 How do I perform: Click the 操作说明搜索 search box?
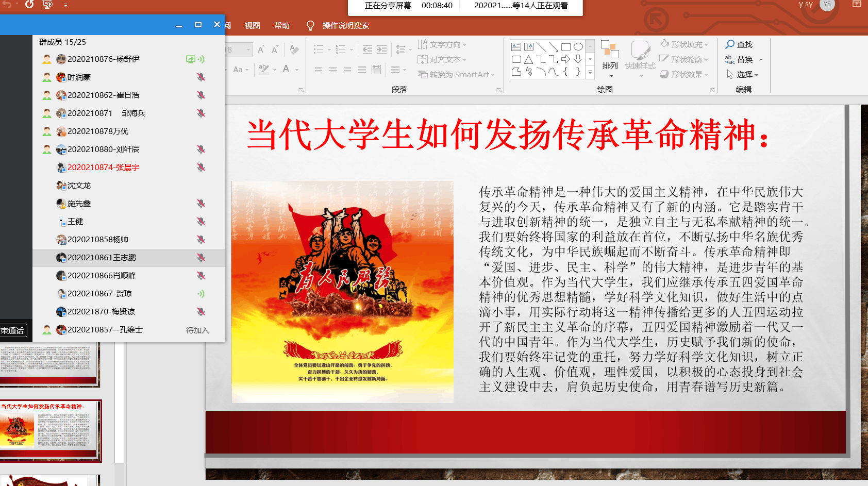pos(345,26)
